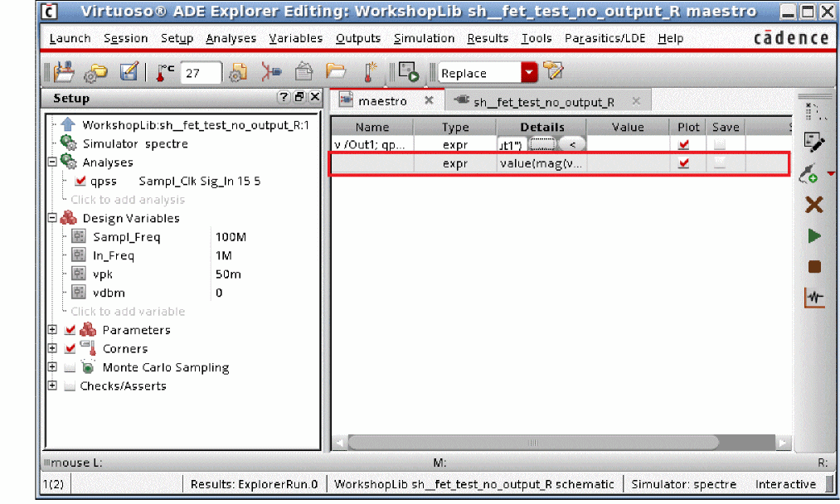Open the Session menu

pos(125,38)
